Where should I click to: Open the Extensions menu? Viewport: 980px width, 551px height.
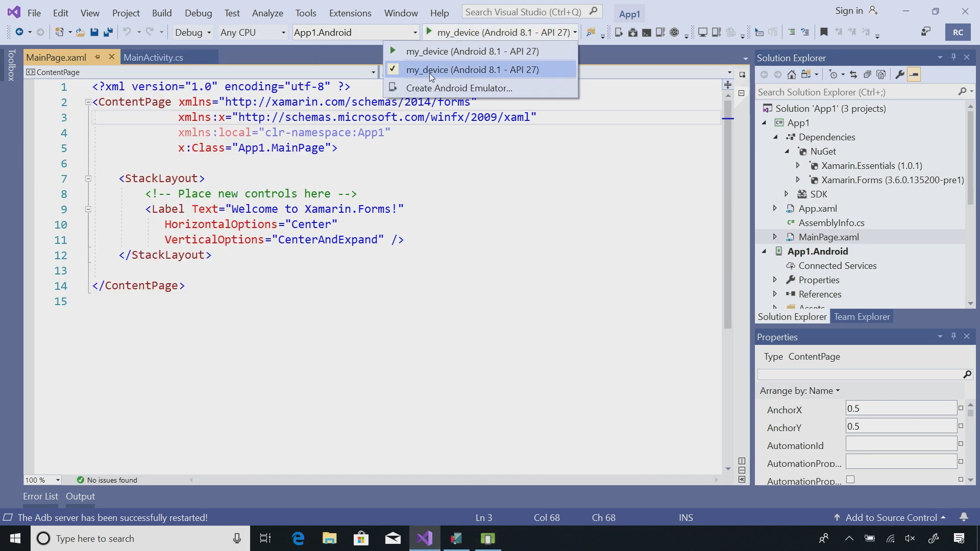(350, 13)
